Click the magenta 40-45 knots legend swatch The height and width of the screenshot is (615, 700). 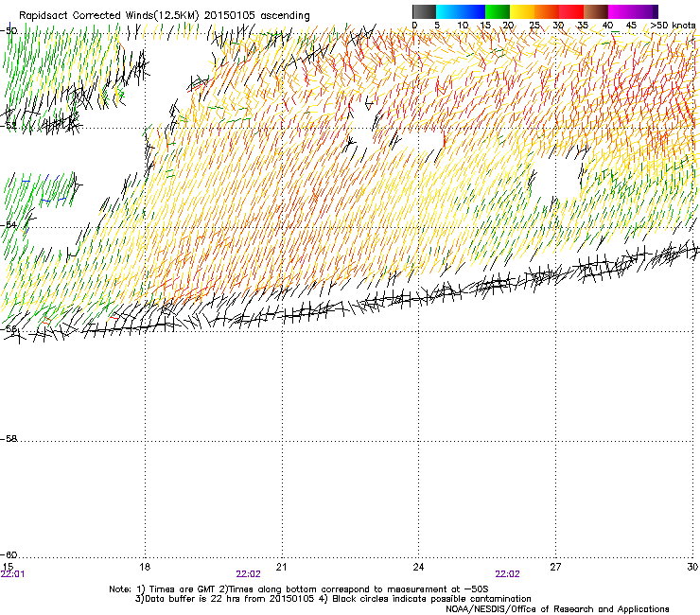point(621,11)
